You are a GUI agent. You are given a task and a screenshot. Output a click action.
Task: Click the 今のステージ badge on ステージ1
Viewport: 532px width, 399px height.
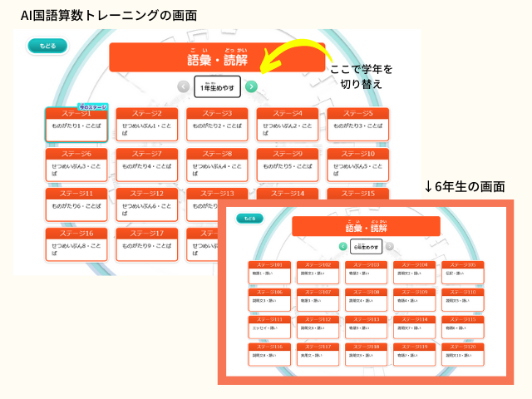coord(92,107)
